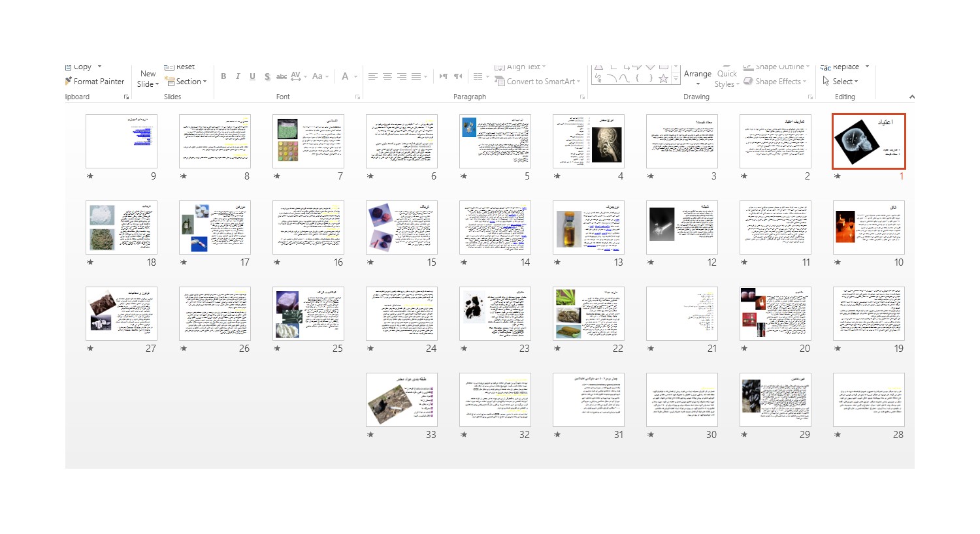980x534 pixels.
Task: Open the Drawing dialog launcher
Action: [x=810, y=97]
